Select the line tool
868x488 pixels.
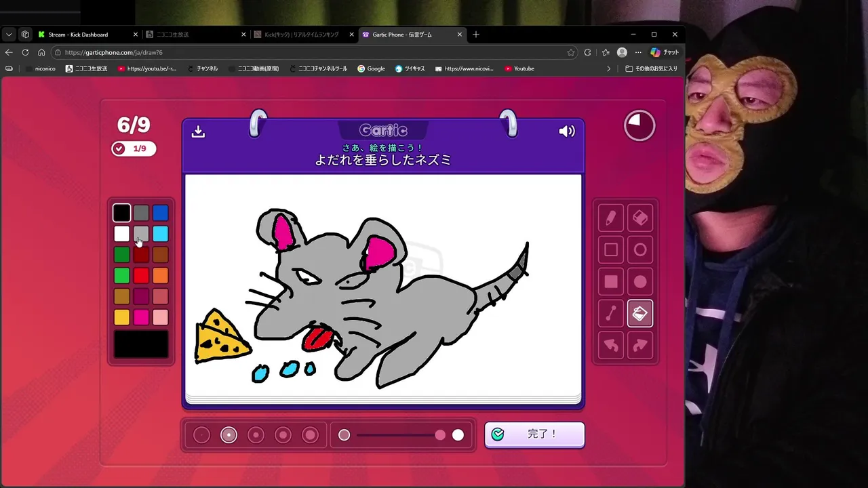[611, 314]
